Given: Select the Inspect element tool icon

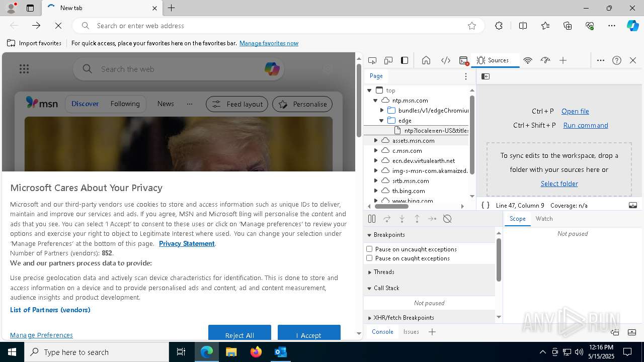Looking at the screenshot, I should coord(372,60).
